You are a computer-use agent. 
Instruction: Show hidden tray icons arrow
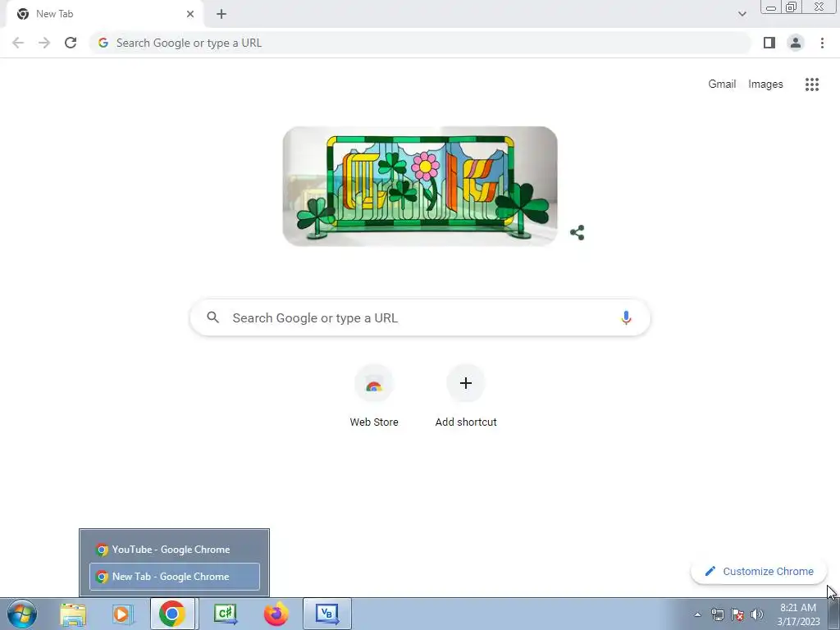click(697, 614)
